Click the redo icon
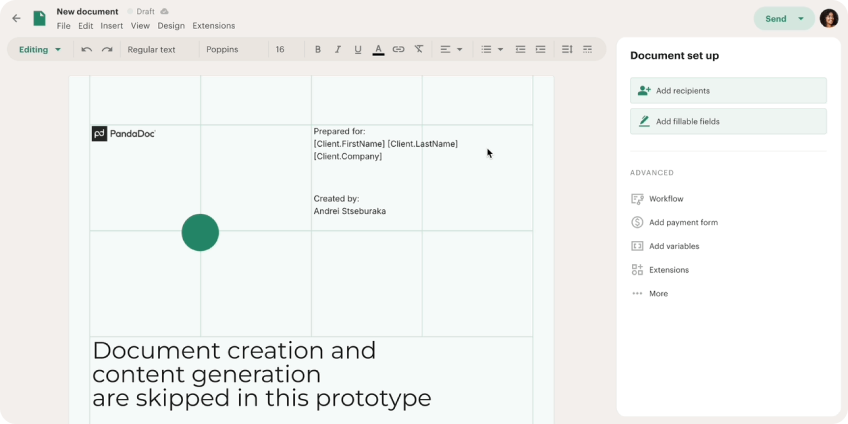This screenshot has width=848, height=424. coord(106,49)
